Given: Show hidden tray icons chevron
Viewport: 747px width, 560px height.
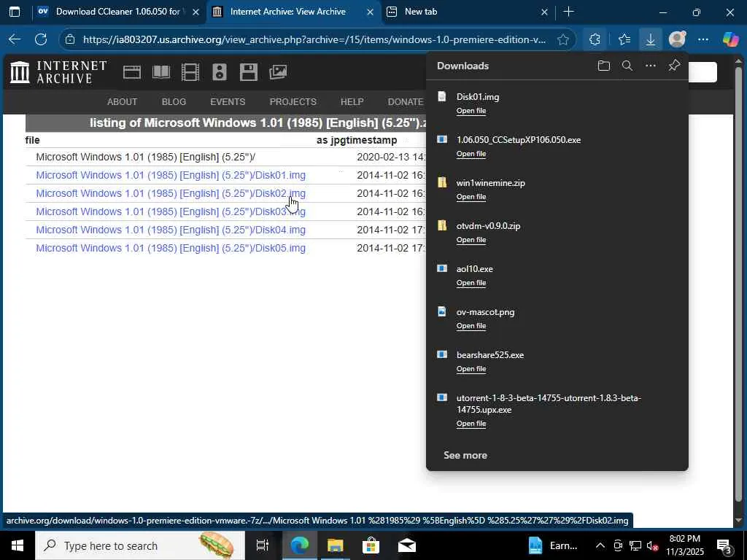Looking at the screenshot, I should pos(600,545).
